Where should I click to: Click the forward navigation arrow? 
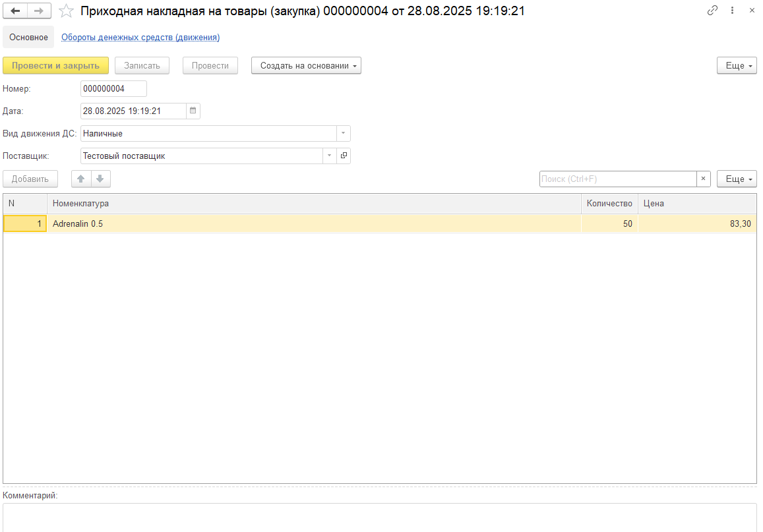(x=39, y=11)
